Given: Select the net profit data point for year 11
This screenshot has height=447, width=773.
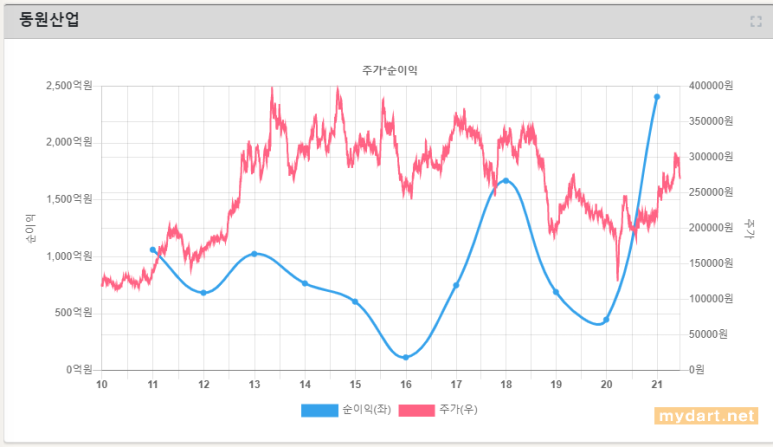Looking at the screenshot, I should pyautogui.click(x=153, y=250).
